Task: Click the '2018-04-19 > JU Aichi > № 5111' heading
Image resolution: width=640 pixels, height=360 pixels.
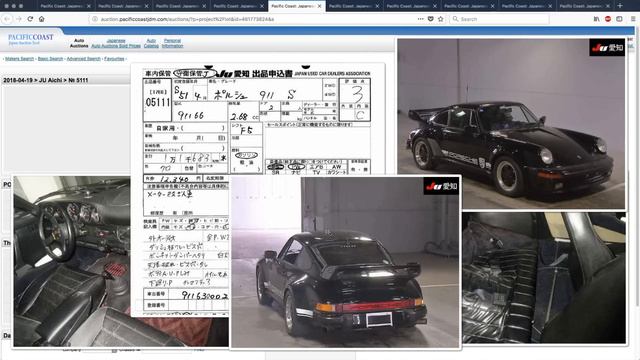Action: click(46, 80)
